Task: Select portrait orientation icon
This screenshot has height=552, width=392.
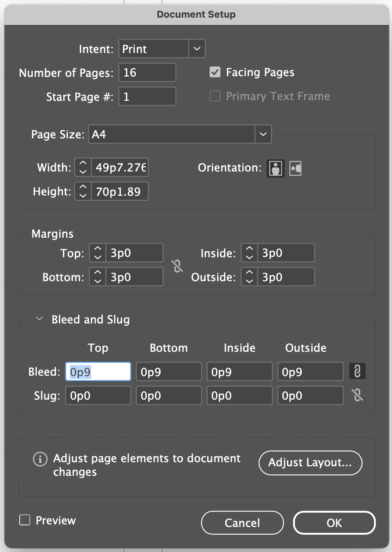Action: point(275,169)
